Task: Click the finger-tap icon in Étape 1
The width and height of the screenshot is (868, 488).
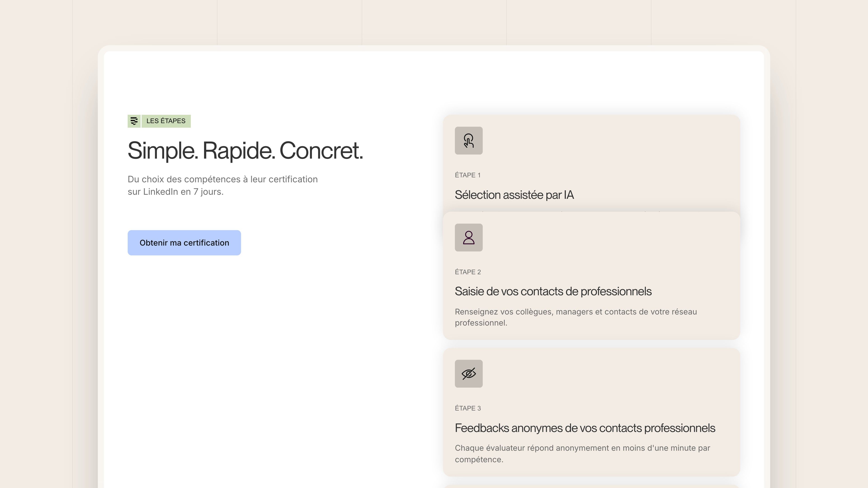Action: pos(469,141)
